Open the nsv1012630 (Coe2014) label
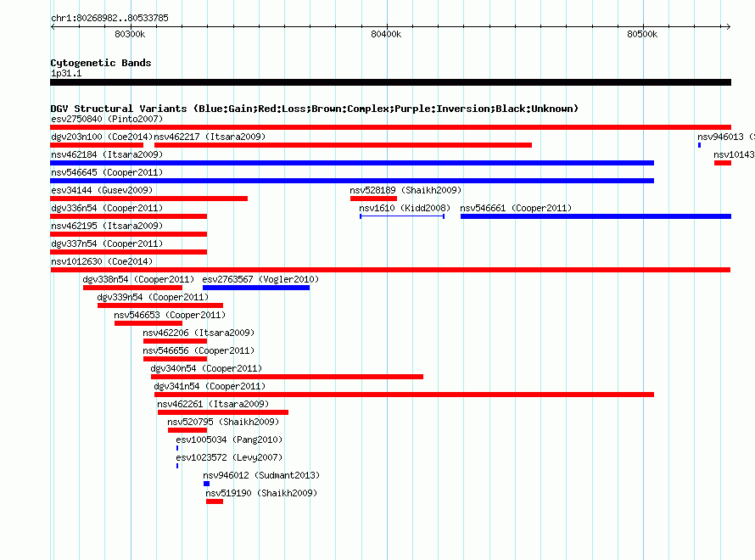 click(x=102, y=261)
